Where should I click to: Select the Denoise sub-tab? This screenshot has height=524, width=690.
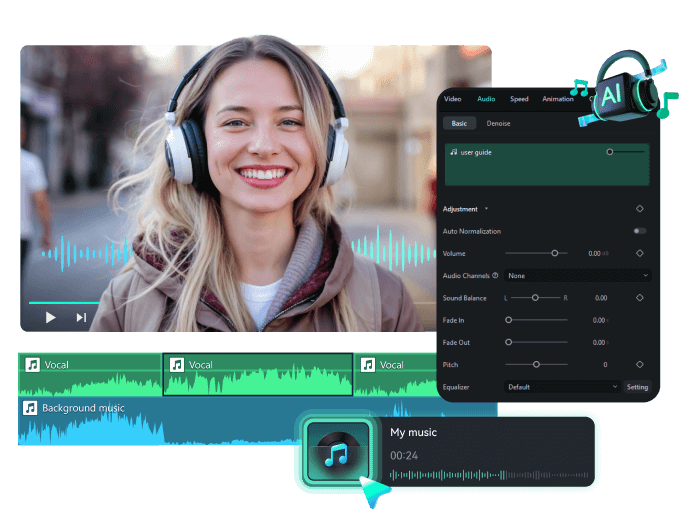point(498,124)
